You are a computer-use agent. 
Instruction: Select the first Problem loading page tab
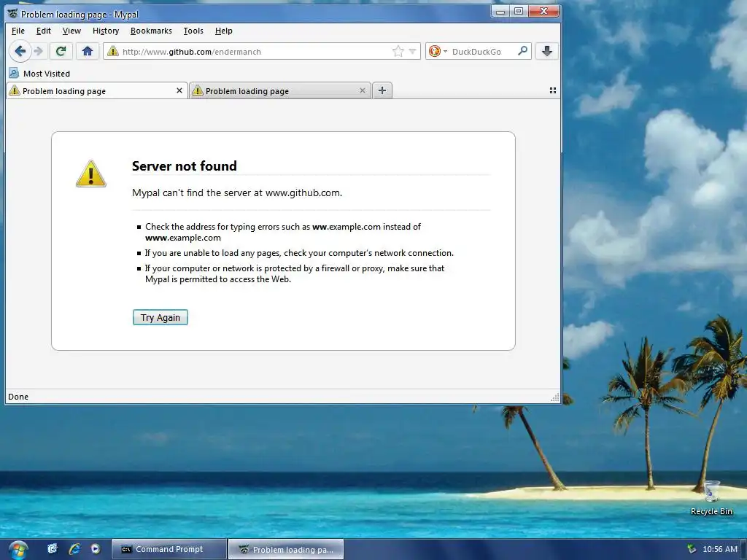[97, 91]
